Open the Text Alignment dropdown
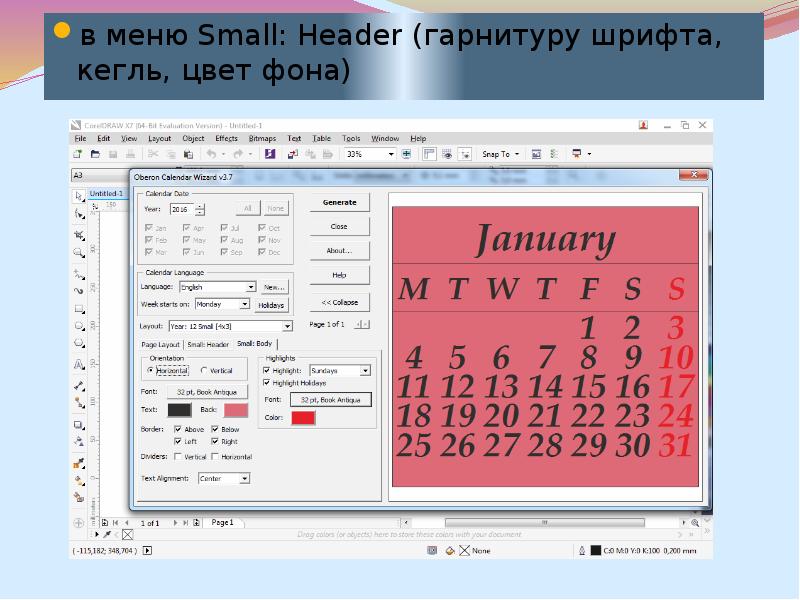Image resolution: width=800 pixels, height=600 pixels. (244, 479)
